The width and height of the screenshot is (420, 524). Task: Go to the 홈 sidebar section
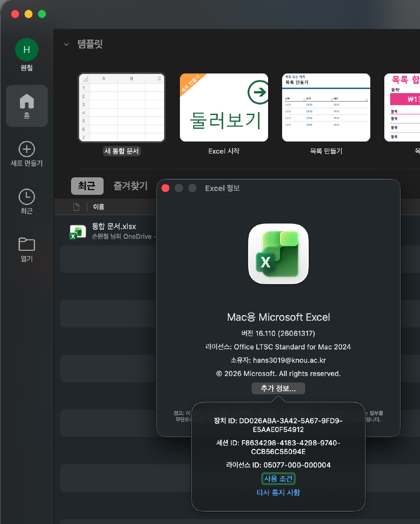[x=27, y=106]
